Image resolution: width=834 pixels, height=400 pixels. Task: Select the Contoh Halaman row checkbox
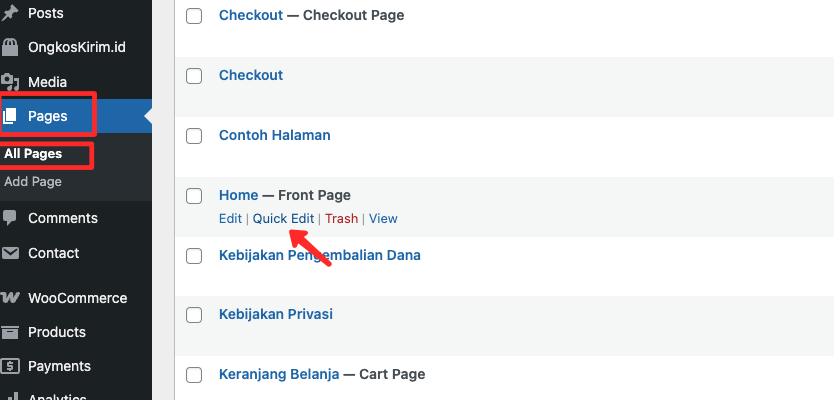(x=194, y=136)
